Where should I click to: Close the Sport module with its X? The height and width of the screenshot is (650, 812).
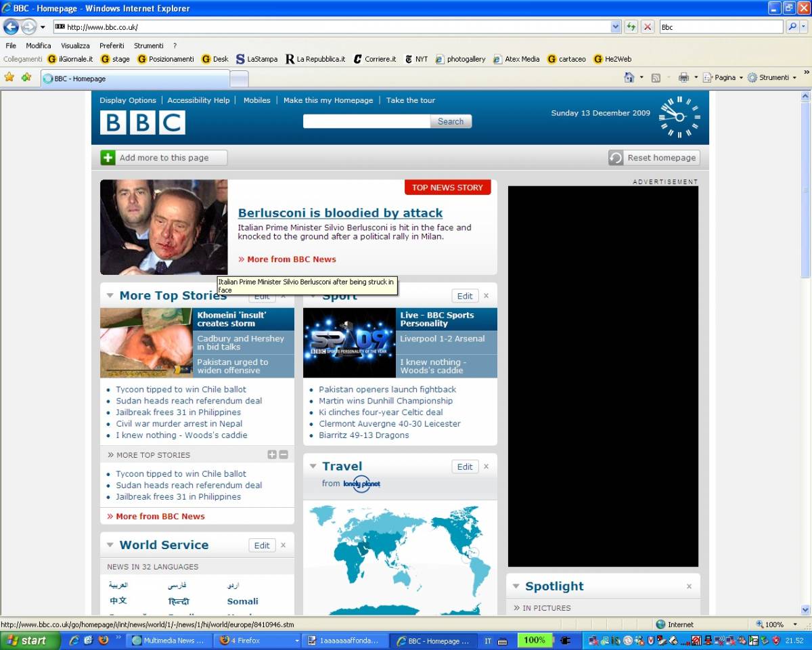486,296
